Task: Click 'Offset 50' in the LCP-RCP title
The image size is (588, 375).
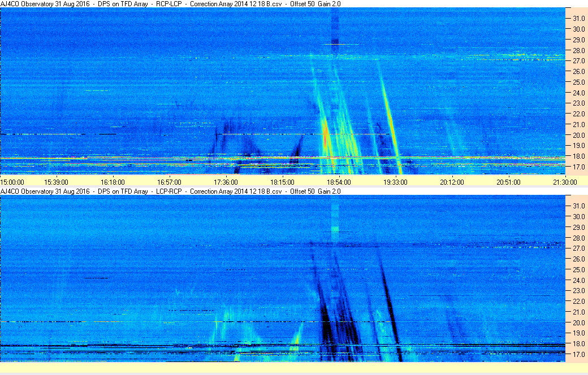Action: (x=302, y=191)
